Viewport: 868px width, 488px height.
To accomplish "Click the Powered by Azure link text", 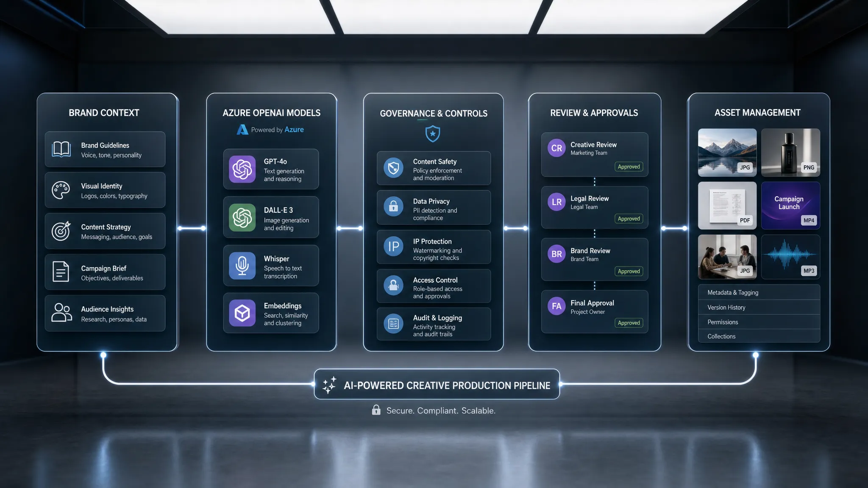I will [277, 130].
